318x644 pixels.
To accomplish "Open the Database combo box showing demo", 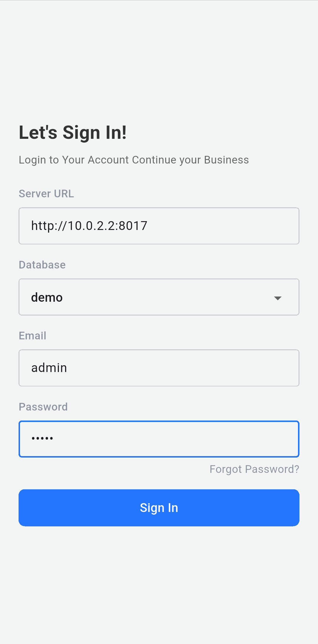I will (159, 297).
